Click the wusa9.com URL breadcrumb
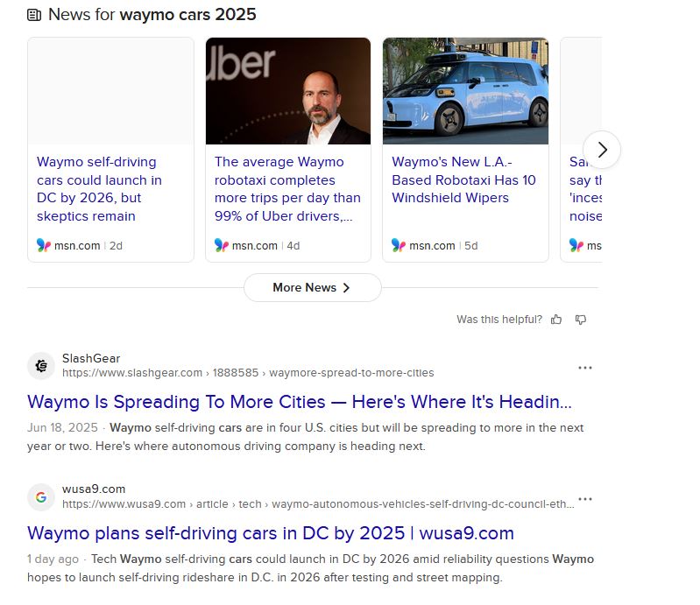700x605 pixels. 318,504
